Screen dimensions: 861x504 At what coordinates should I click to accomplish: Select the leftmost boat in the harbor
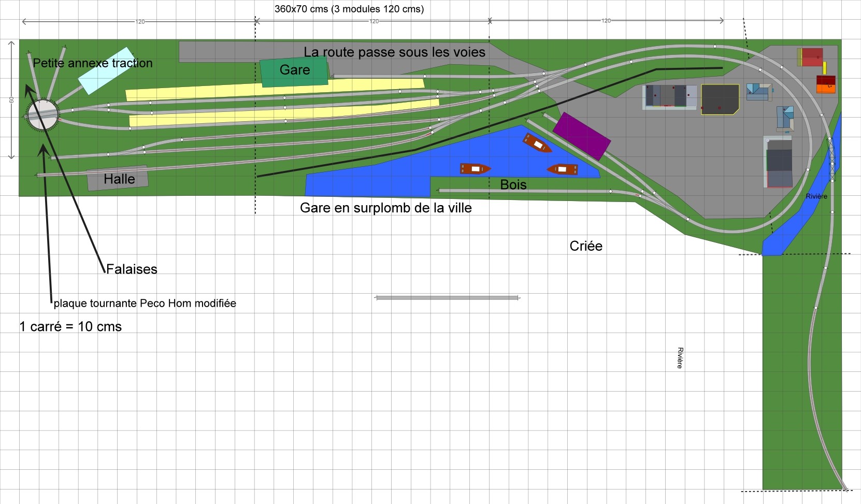point(475,169)
